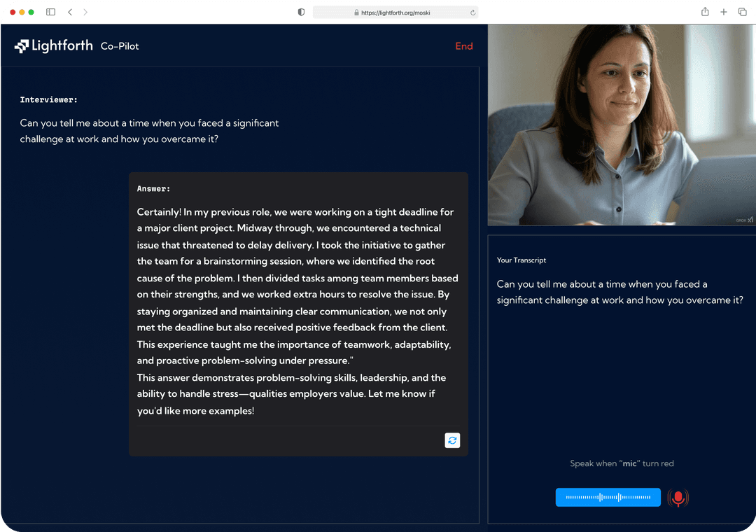Activate the red microphone icon
The image size is (756, 532).
678,498
